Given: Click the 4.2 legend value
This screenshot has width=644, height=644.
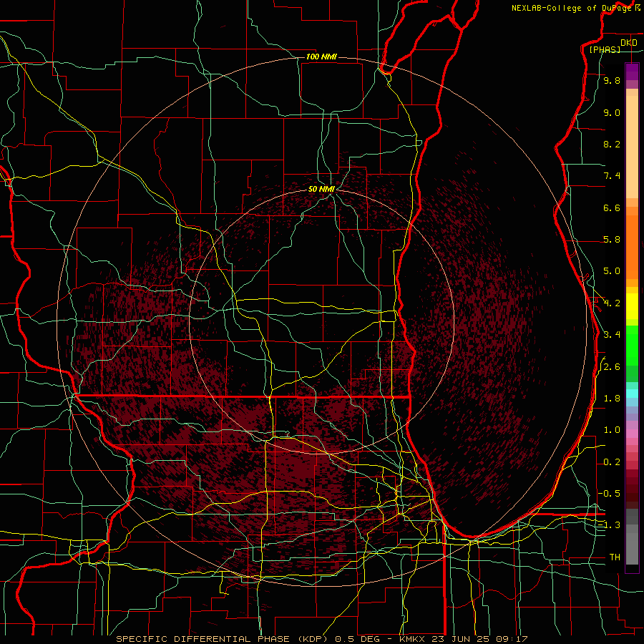Looking at the screenshot, I should pos(612,303).
